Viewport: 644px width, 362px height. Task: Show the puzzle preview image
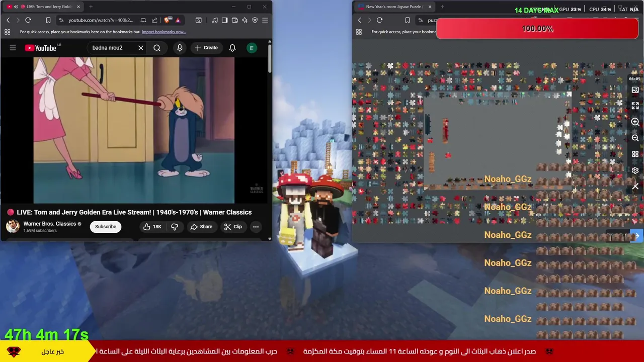coord(635,90)
